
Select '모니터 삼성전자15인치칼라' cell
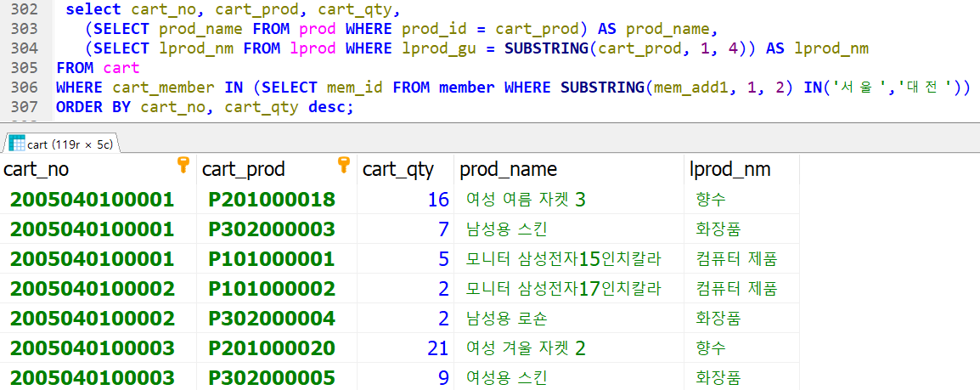point(569,259)
